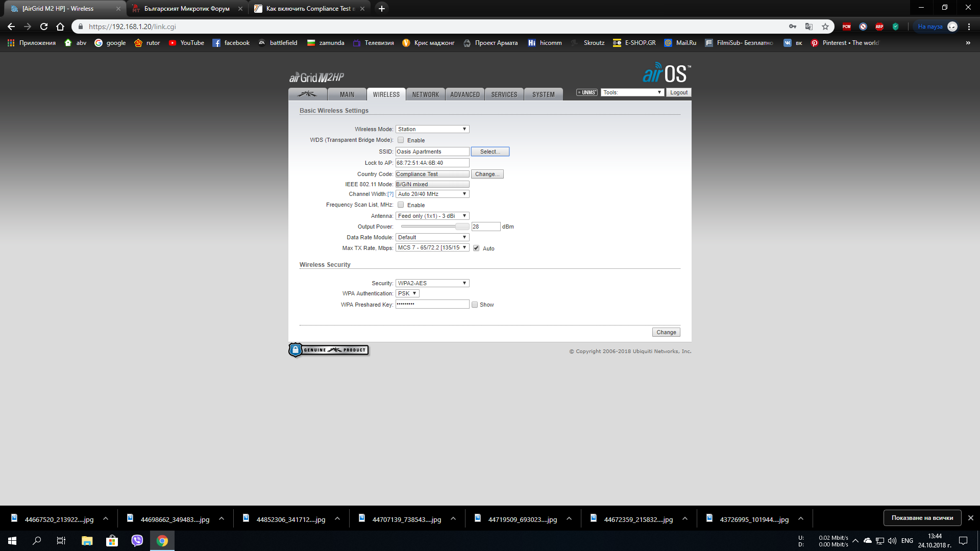This screenshot has height=551, width=980.
Task: Click the YouTube bookmark icon
Action: coord(173,43)
